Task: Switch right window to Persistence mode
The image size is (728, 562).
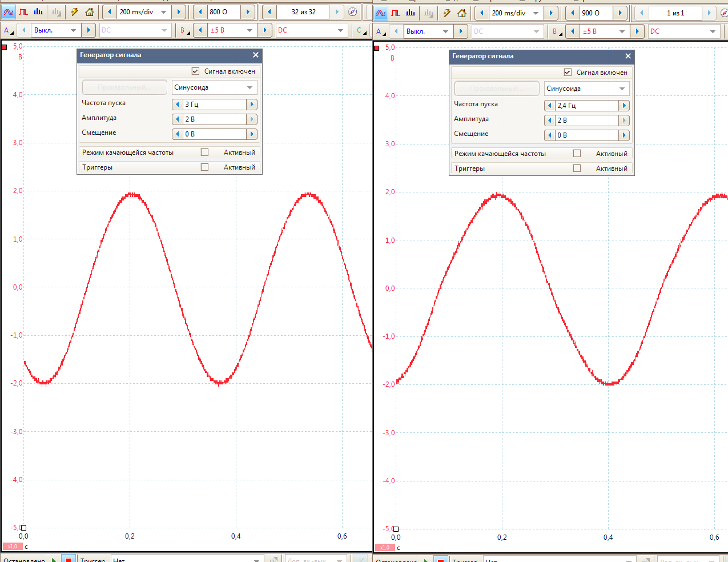Action: (x=396, y=13)
